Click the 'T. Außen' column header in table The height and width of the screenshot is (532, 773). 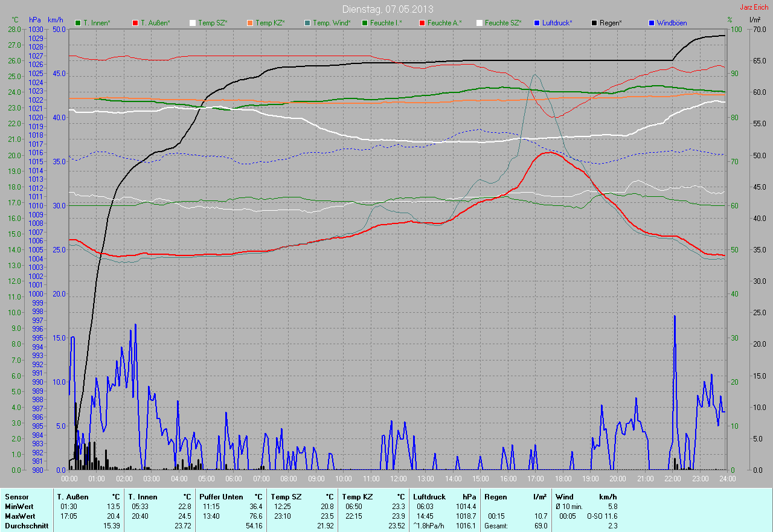(73, 496)
